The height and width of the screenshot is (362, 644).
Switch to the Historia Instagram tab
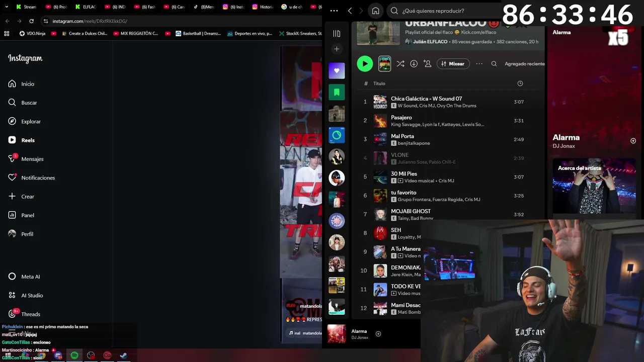[263, 7]
